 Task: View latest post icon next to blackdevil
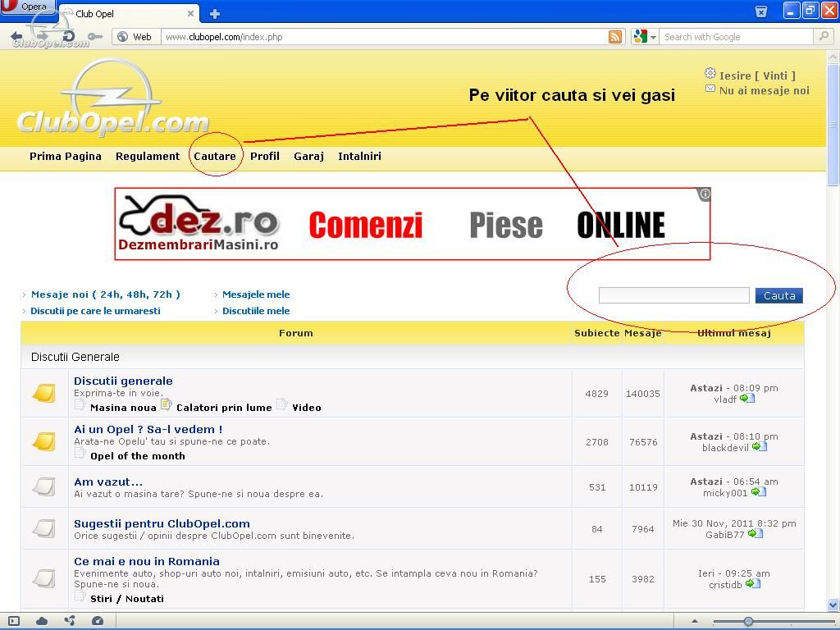[x=759, y=447]
